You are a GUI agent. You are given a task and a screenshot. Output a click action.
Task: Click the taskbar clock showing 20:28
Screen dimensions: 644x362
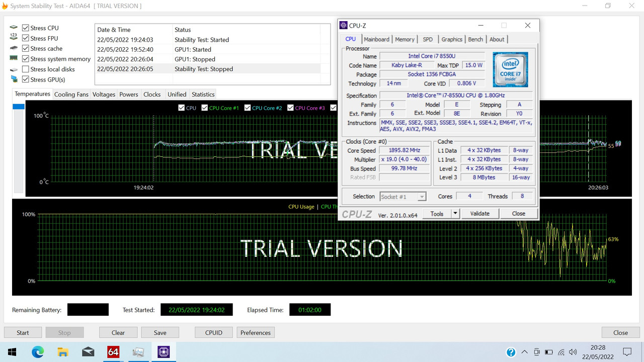click(x=599, y=352)
